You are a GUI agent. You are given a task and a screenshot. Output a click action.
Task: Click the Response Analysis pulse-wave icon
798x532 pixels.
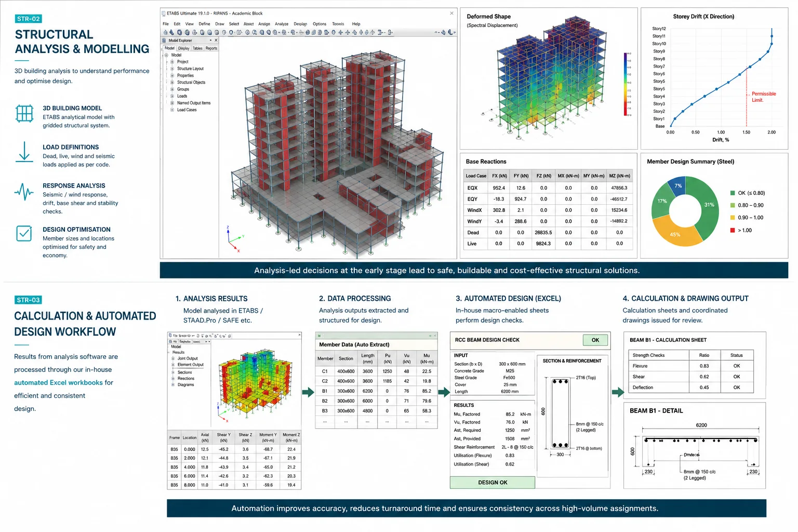24,192
